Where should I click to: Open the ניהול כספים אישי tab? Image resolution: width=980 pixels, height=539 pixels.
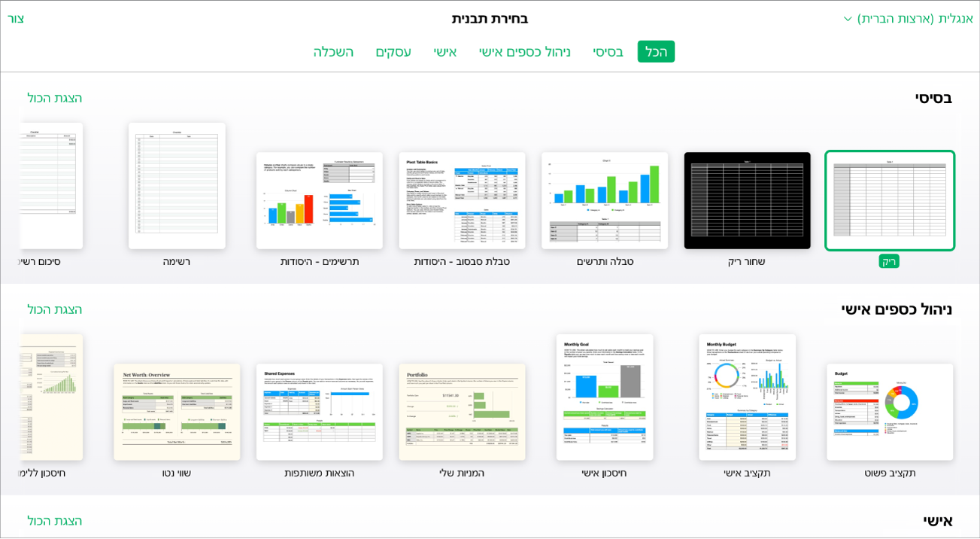pyautogui.click(x=525, y=52)
